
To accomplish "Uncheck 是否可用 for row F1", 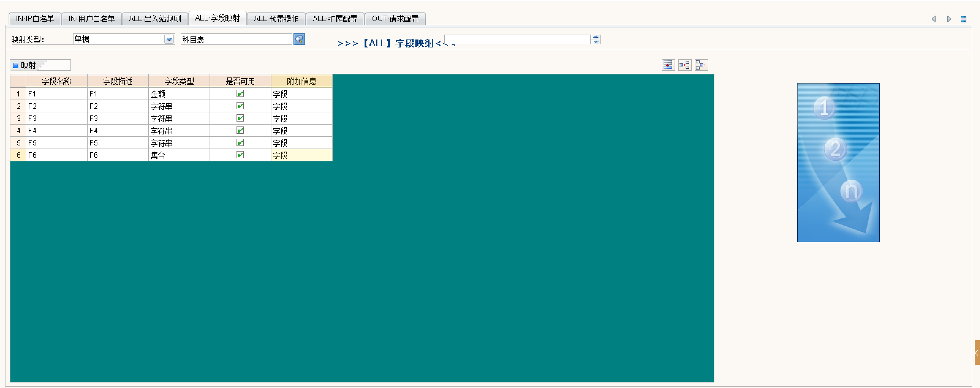I will pyautogui.click(x=240, y=94).
